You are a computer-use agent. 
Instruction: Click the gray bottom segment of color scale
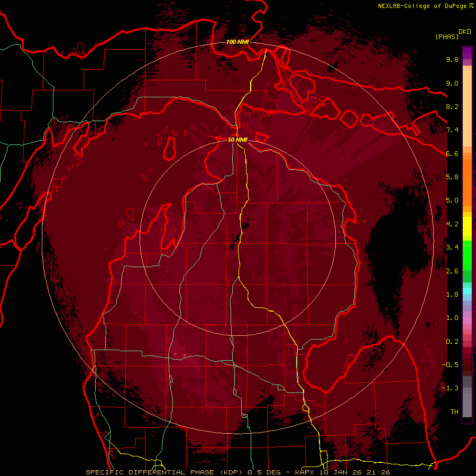pyautogui.click(x=467, y=407)
